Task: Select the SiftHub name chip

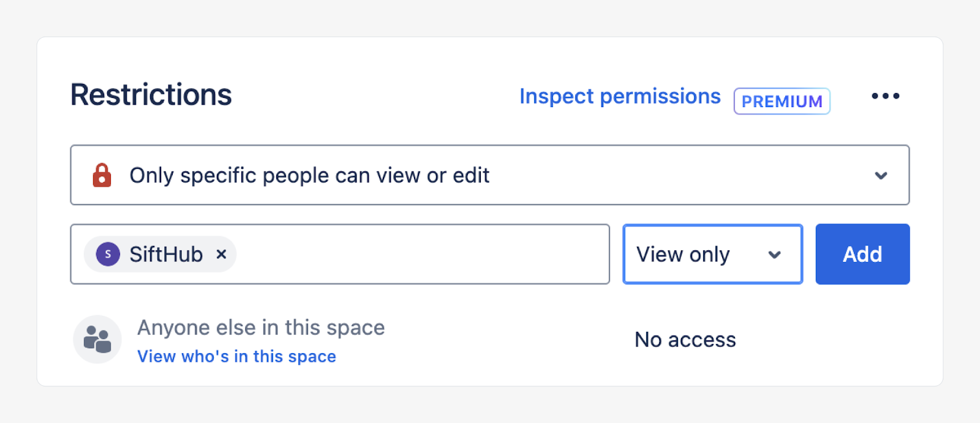Action: [x=166, y=254]
